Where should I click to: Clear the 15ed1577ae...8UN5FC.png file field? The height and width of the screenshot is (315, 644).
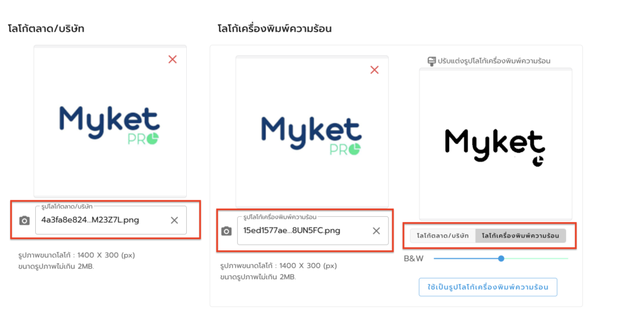click(x=376, y=231)
